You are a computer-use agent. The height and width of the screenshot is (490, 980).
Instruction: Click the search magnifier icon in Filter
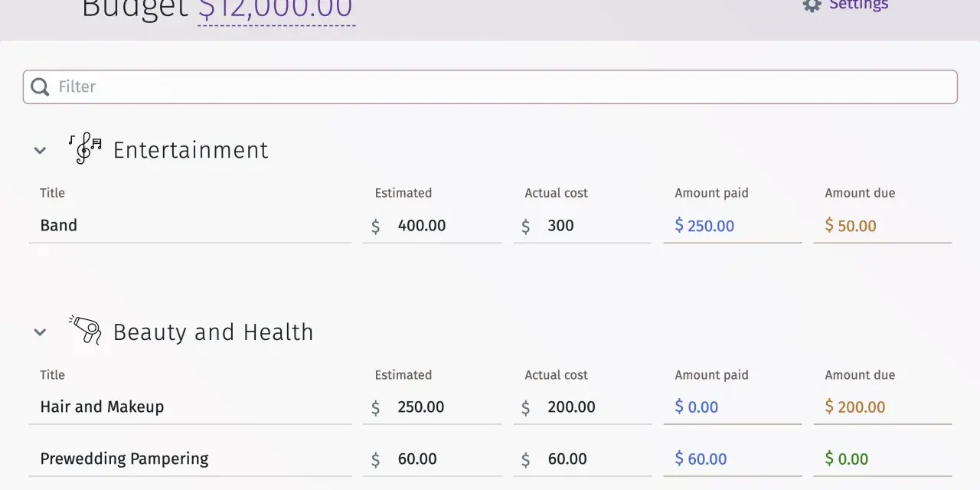[x=40, y=87]
